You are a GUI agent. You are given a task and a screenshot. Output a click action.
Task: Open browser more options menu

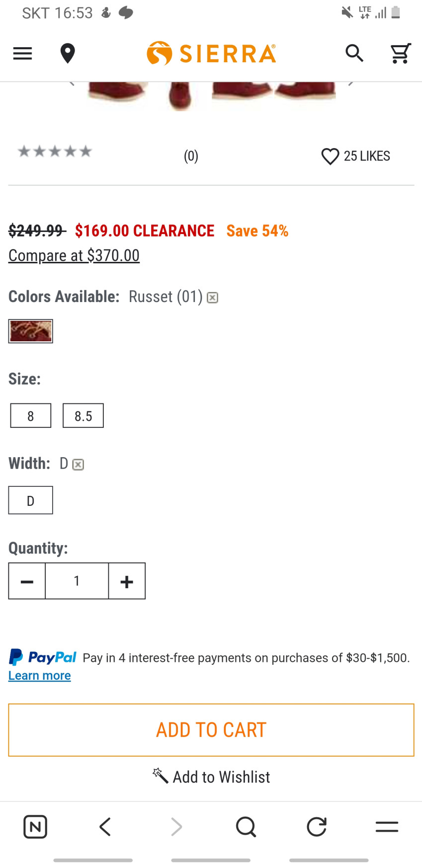coord(387,827)
